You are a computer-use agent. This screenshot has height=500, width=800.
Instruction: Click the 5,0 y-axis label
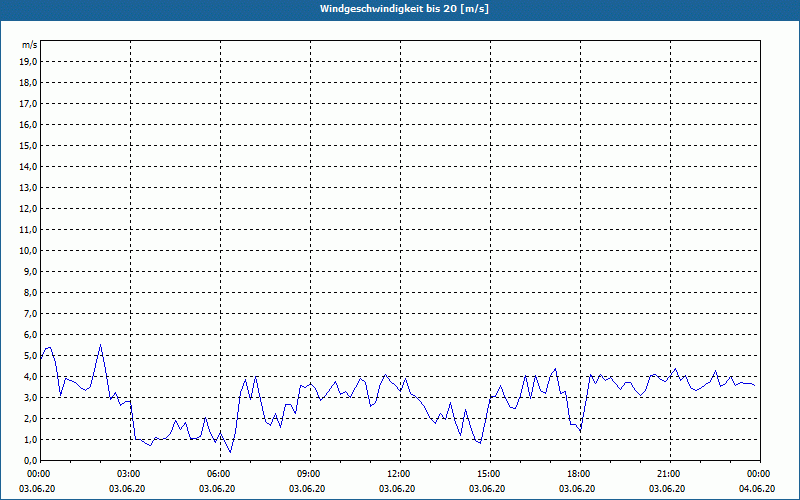click(x=30, y=356)
